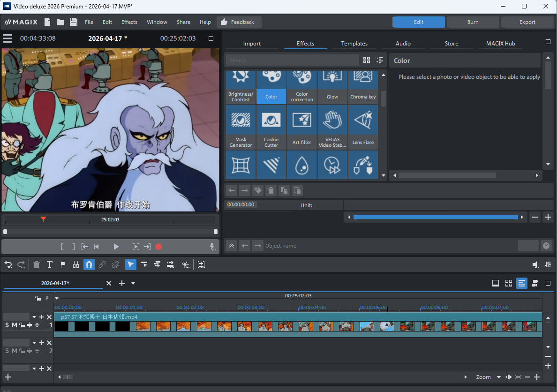Set a marker with the flag icon
The height and width of the screenshot is (392, 557).
coord(62,264)
